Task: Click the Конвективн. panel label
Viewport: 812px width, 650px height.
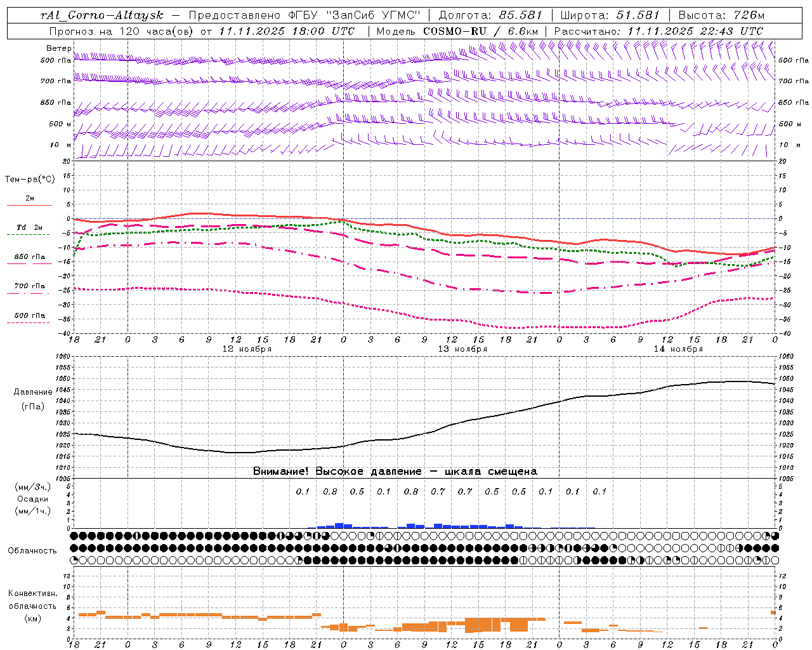Action: [33, 593]
